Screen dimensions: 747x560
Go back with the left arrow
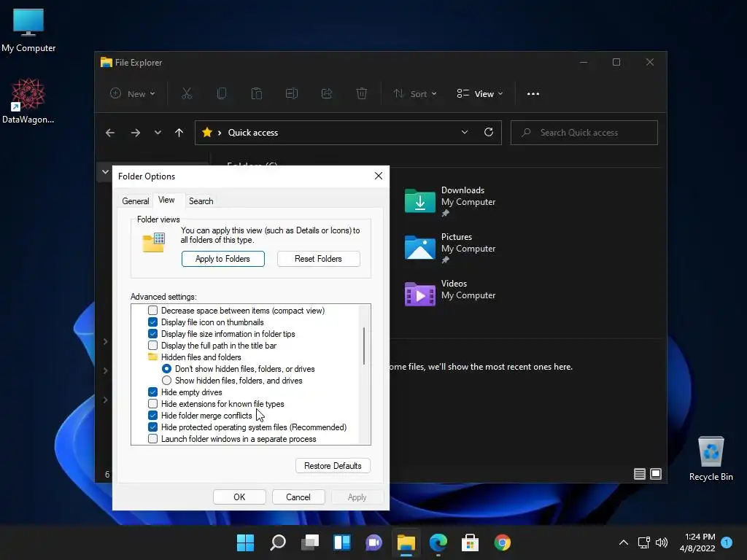(110, 133)
